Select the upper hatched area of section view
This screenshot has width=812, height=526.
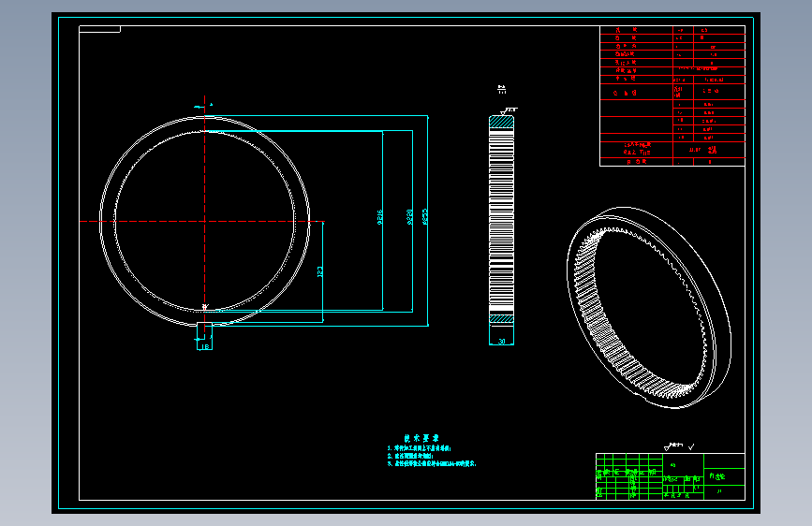501,123
